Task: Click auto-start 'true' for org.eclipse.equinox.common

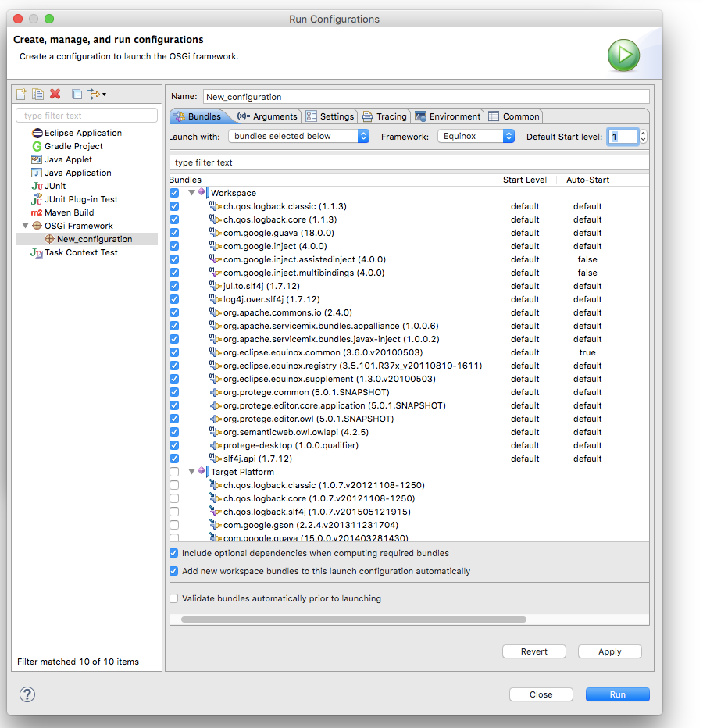Action: (x=587, y=352)
